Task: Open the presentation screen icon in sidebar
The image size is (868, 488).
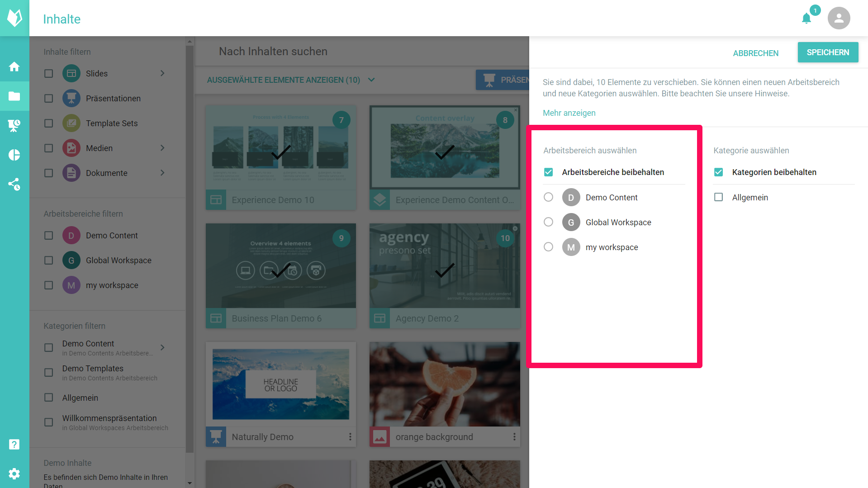Action: click(x=14, y=126)
